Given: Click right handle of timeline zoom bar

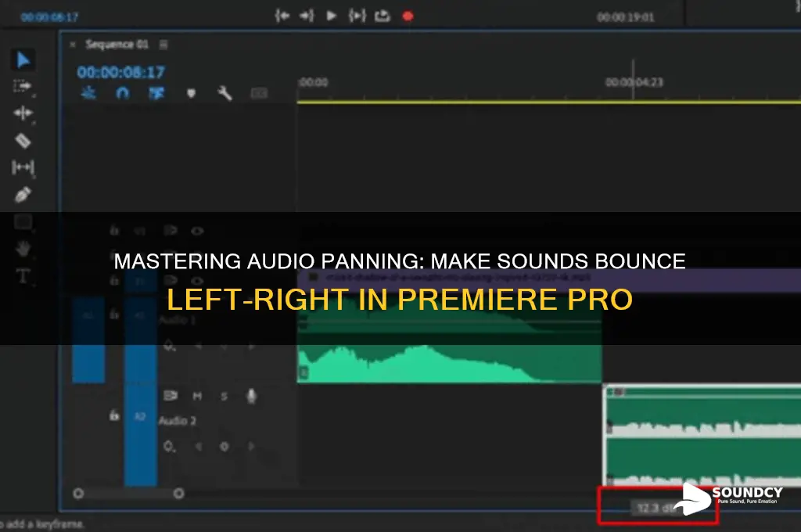Looking at the screenshot, I should point(178,494).
